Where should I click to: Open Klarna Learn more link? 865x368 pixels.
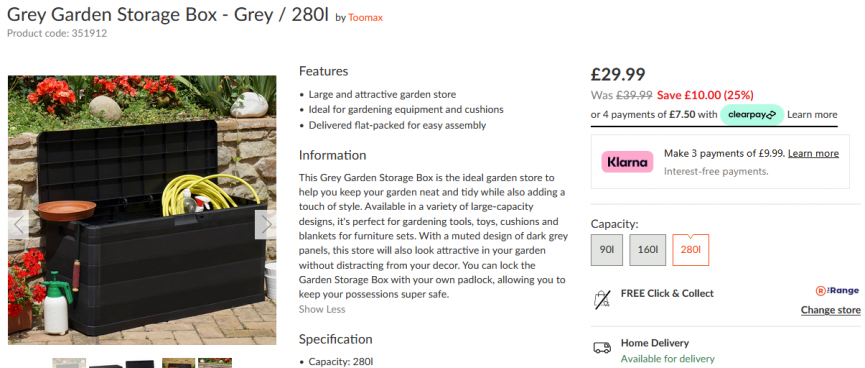pyautogui.click(x=813, y=153)
